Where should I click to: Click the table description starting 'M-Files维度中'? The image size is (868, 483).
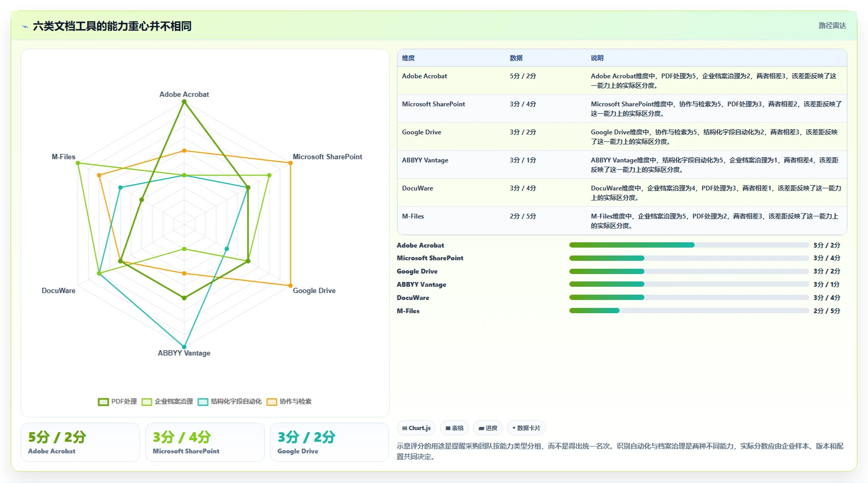pos(714,221)
